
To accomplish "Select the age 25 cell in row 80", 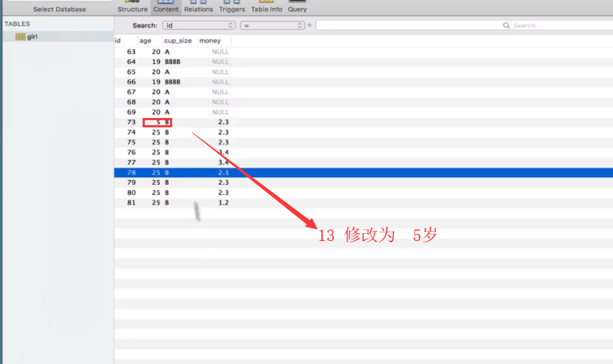I will click(x=156, y=193).
